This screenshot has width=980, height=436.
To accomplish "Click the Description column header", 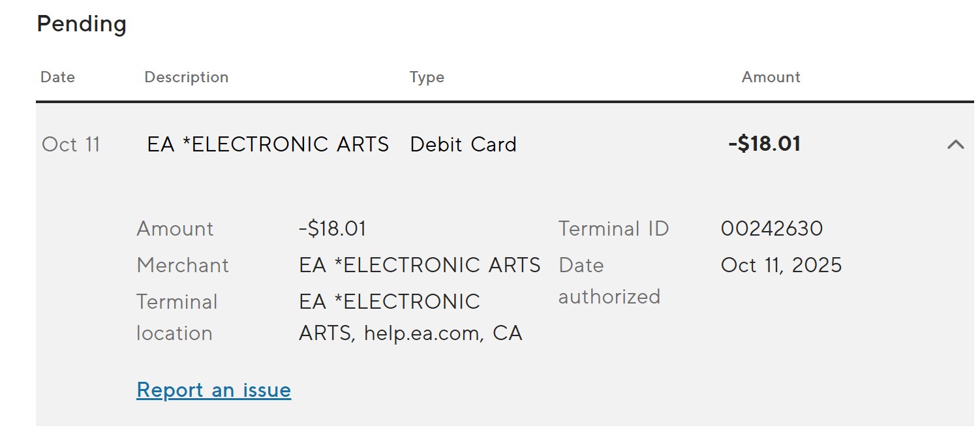I will click(x=186, y=77).
